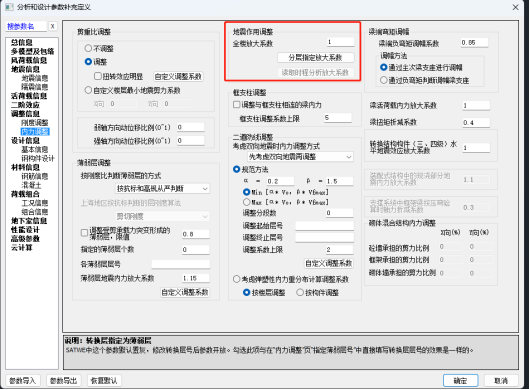This screenshot has height=390, width=530.
Task: Click 参数导入 button
Action: coord(23,381)
